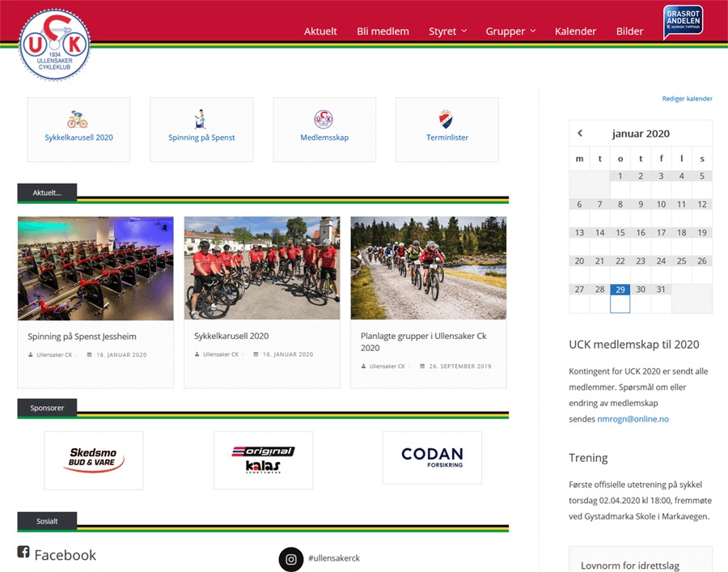This screenshot has height=572, width=728.
Task: Open the Medlemsskap shortcut link
Action: tap(324, 138)
